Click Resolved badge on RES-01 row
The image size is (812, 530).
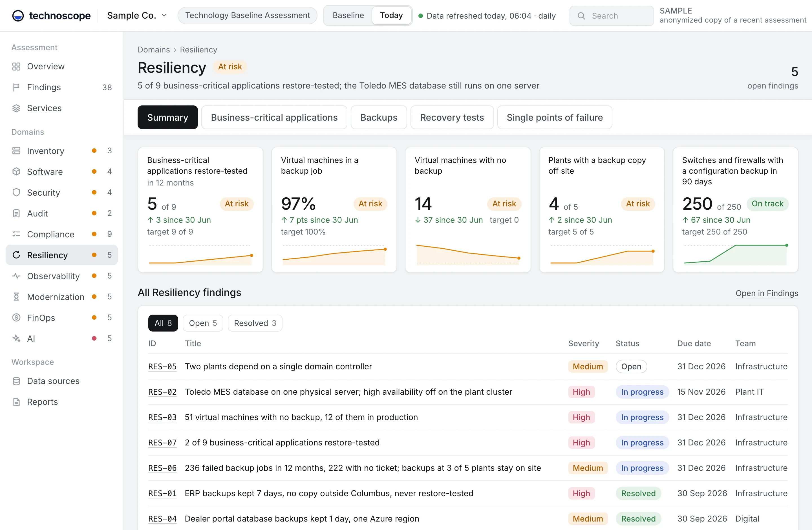click(638, 494)
